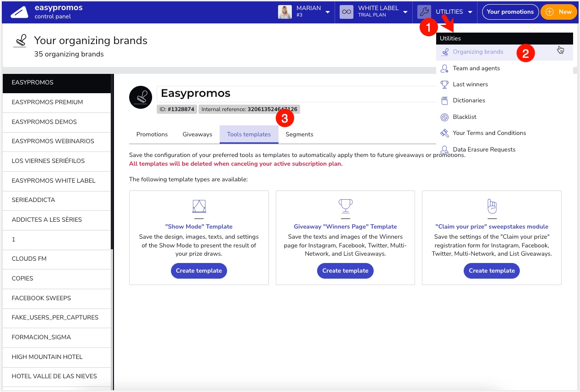Click the Last winners trophy icon

444,84
